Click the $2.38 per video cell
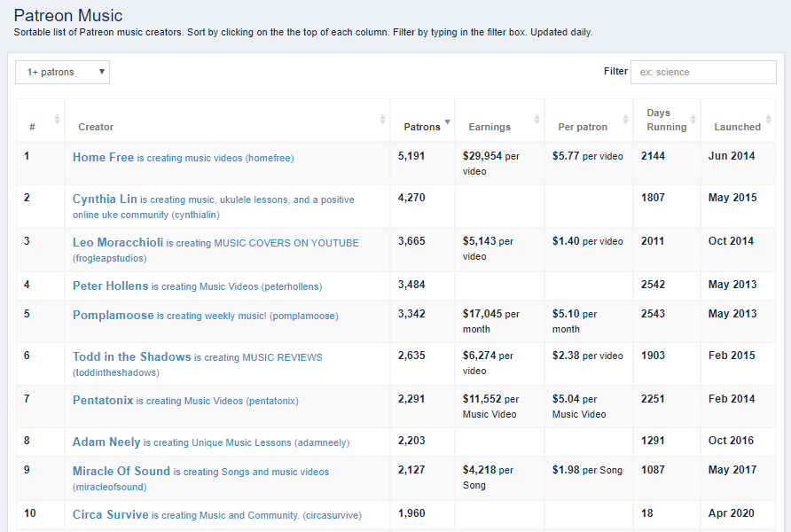Image resolution: width=791 pixels, height=532 pixels. coord(587,356)
